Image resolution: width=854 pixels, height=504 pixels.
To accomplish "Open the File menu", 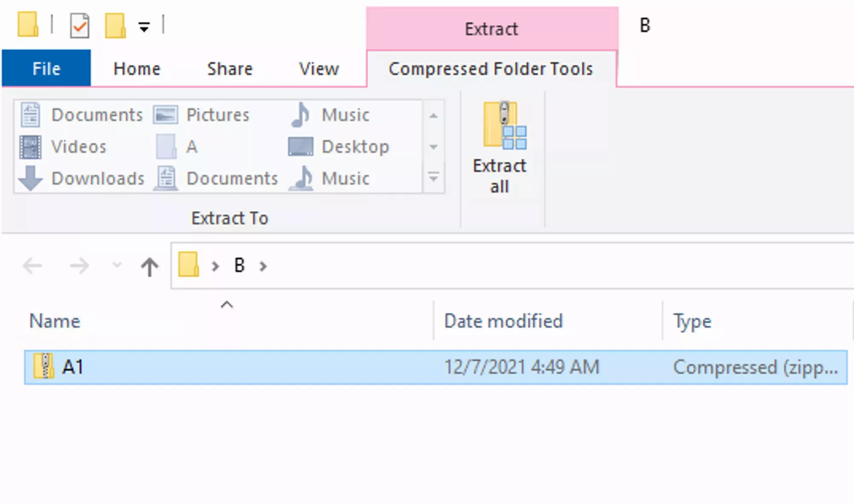I will (46, 68).
